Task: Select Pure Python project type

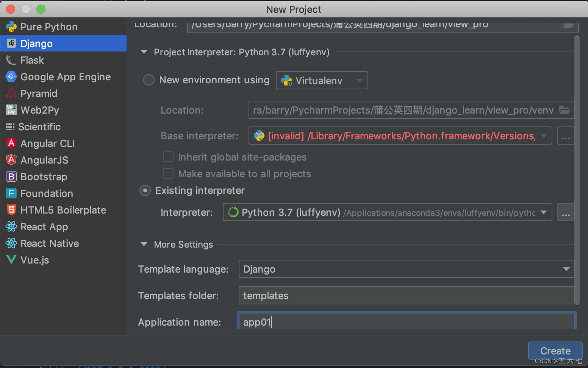Action: click(x=63, y=27)
